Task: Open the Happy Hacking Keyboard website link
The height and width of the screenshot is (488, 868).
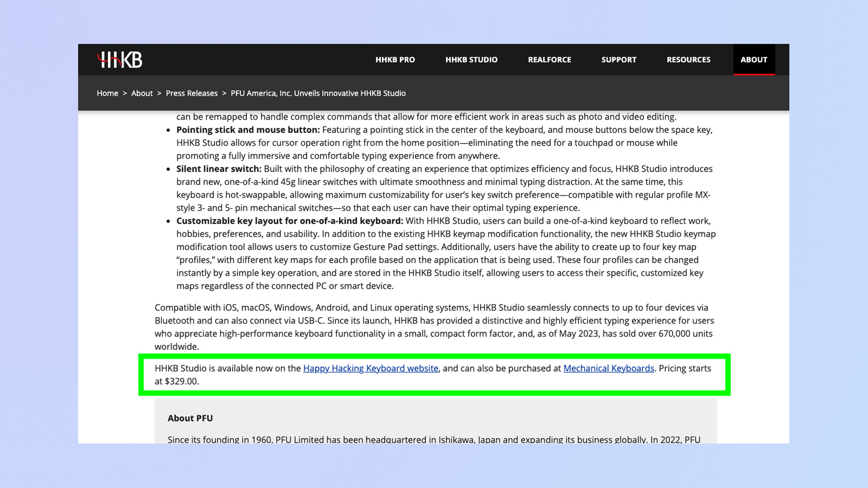Action: click(371, 368)
